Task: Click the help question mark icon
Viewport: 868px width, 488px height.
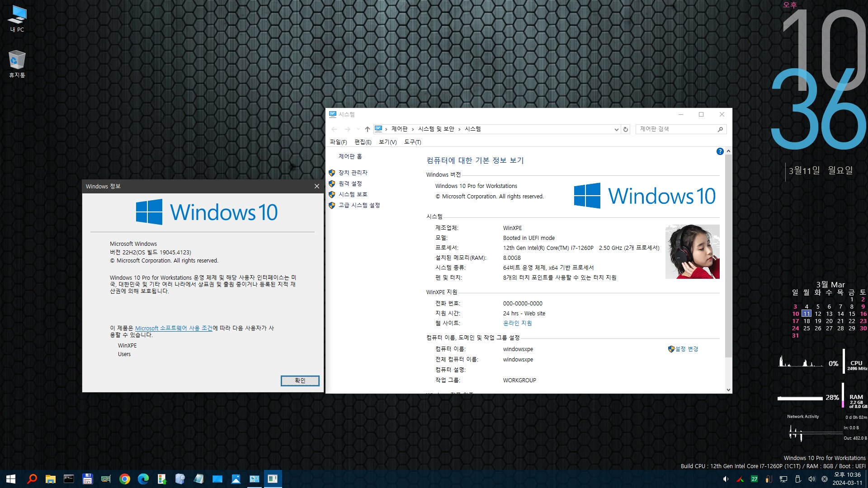Action: [720, 151]
